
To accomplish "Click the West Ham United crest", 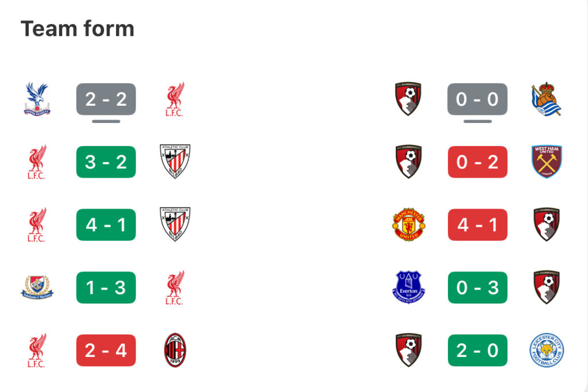I will point(547,162).
